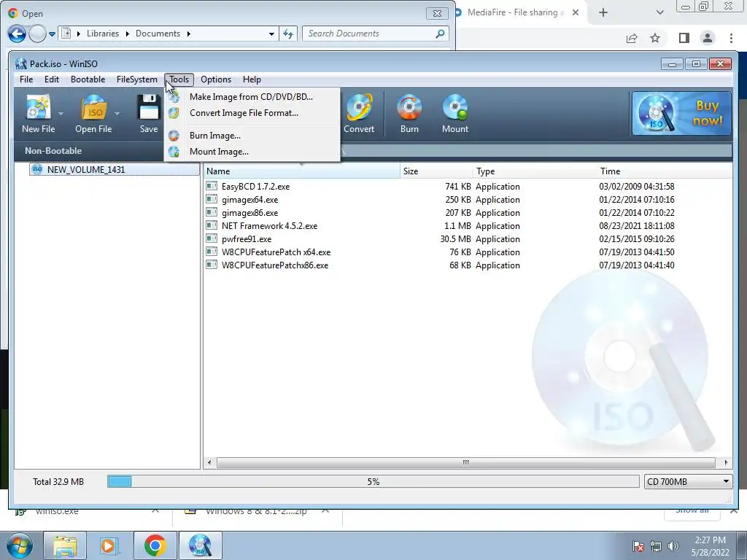This screenshot has width=747, height=560.
Task: Sort the list by the Time column
Action: point(664,171)
